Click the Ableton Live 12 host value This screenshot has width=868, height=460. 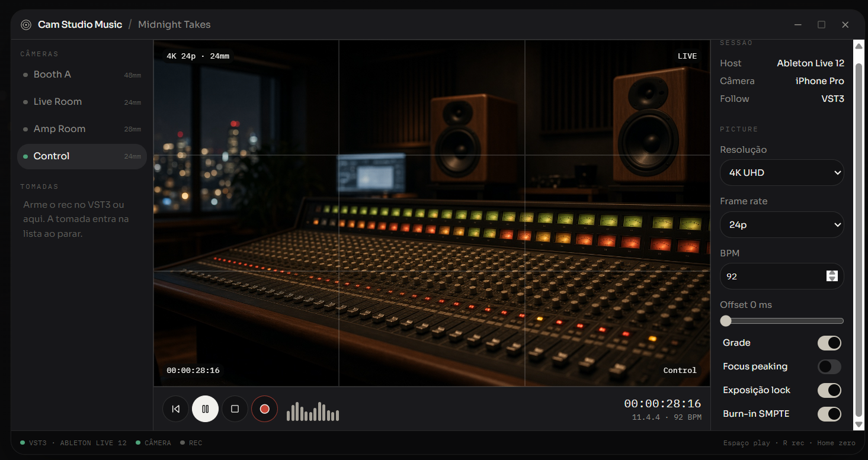pyautogui.click(x=811, y=63)
